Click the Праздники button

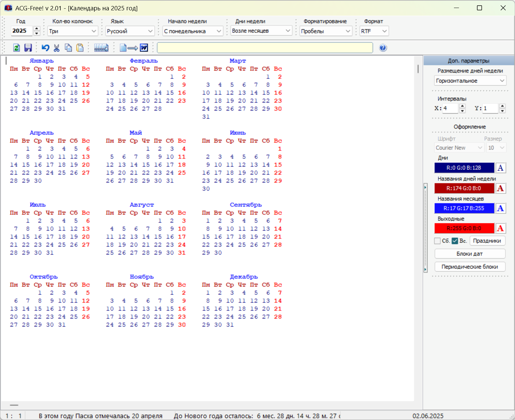point(487,241)
